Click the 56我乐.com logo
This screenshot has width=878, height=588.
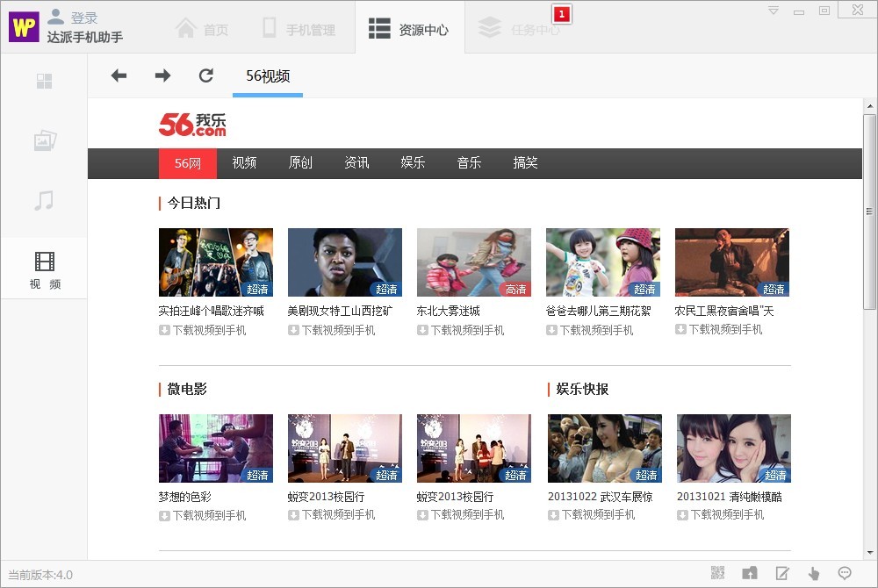(x=192, y=125)
